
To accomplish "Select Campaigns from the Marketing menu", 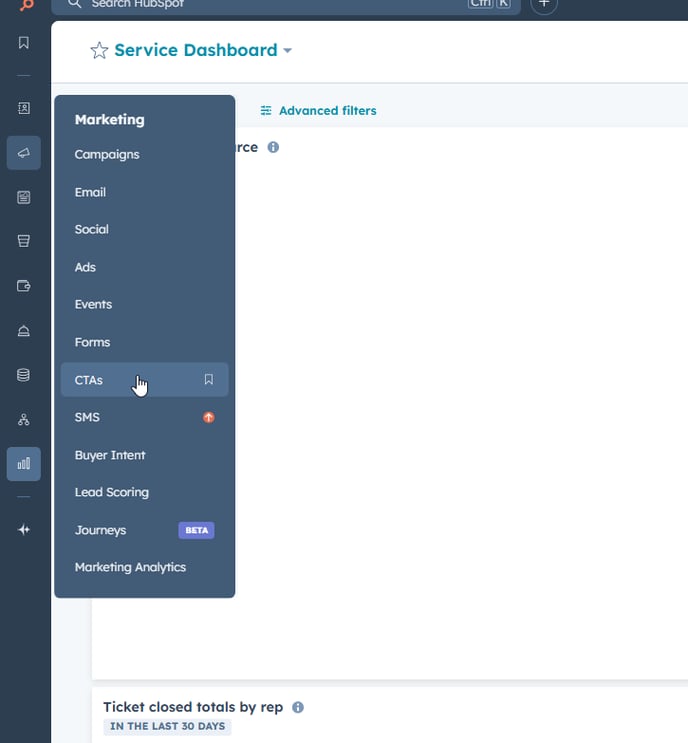I will (107, 155).
